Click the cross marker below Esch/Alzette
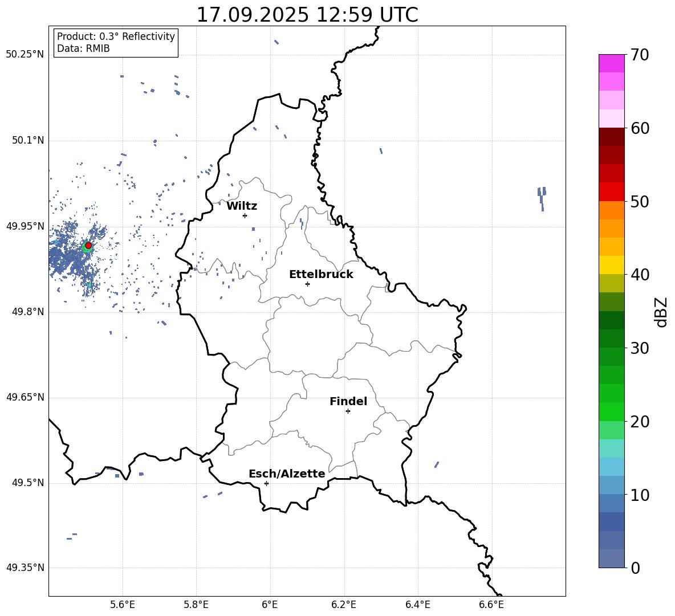This screenshot has height=616, width=675. click(266, 483)
